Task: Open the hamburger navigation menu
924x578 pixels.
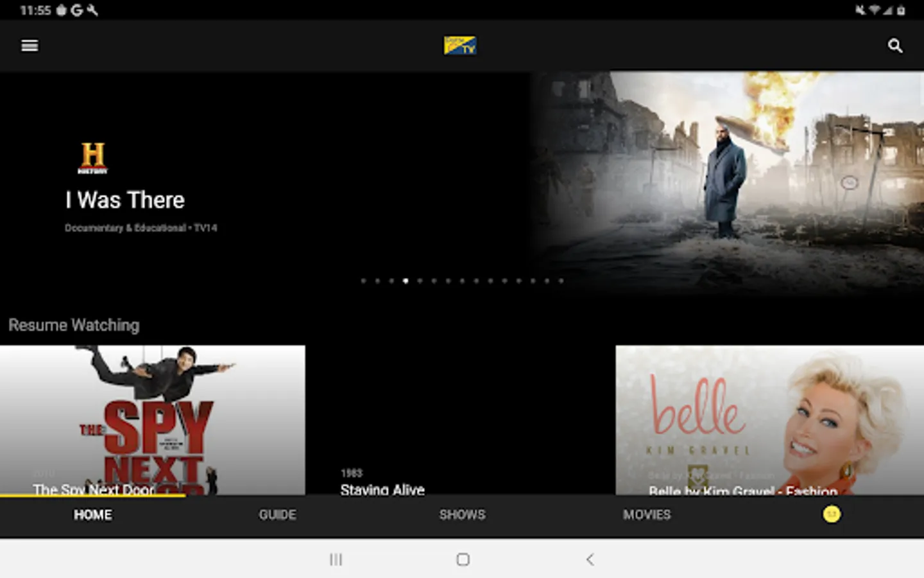Action: pyautogui.click(x=30, y=46)
